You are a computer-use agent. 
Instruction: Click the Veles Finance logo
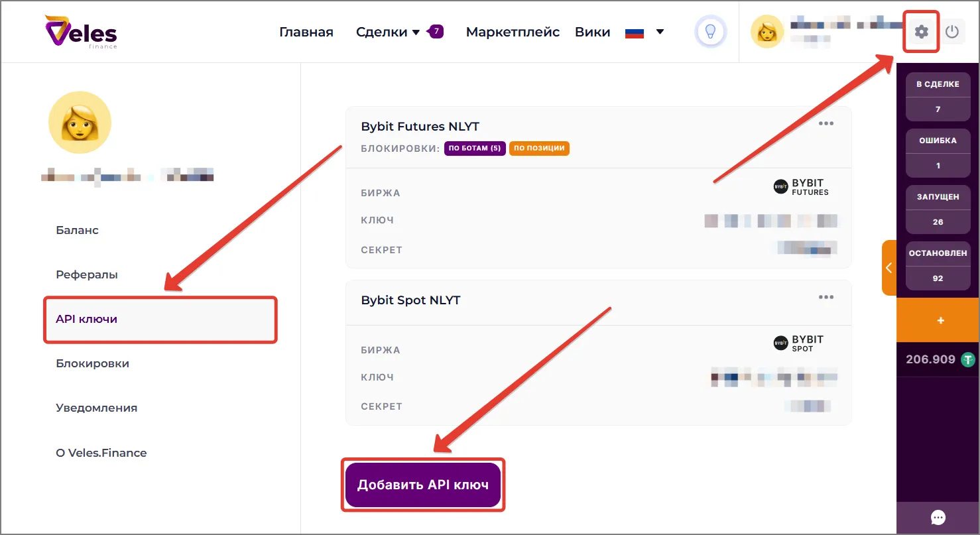click(x=80, y=31)
